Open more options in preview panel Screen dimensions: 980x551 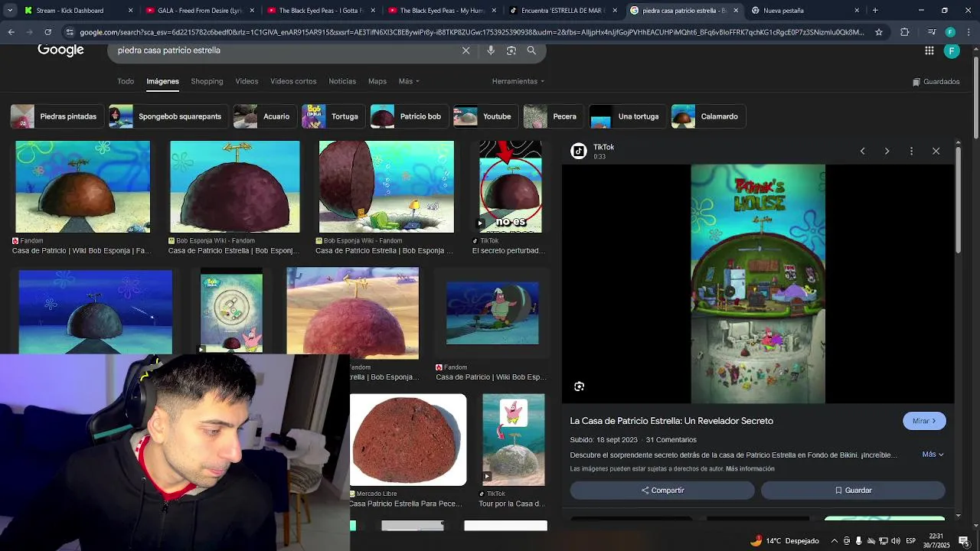click(x=911, y=152)
